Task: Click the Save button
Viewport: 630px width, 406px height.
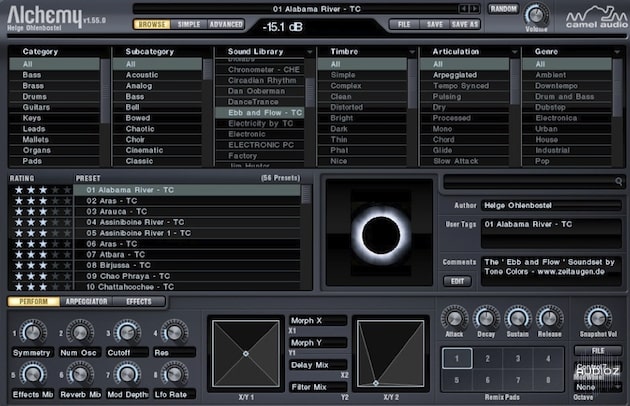Action: [434, 24]
